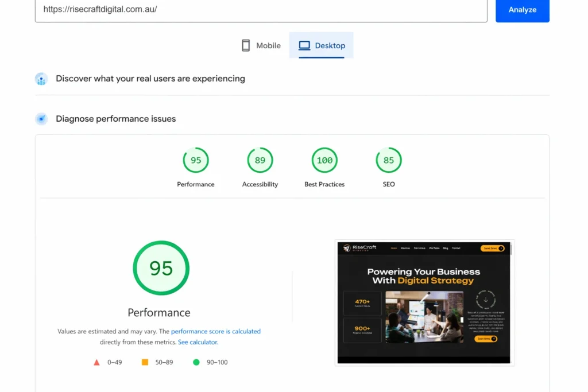Image resolution: width=588 pixels, height=392 pixels.
Task: Click the real users experience section icon
Action: pyautogui.click(x=41, y=79)
